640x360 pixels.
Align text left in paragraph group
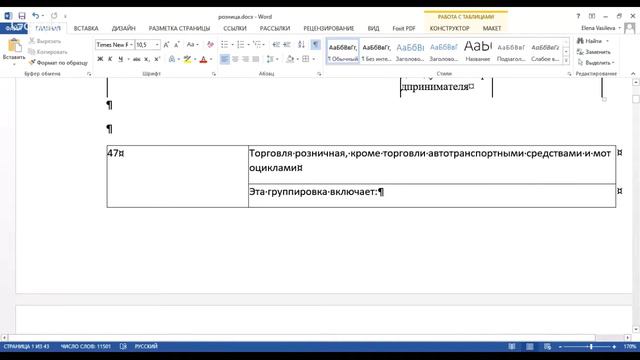point(224,59)
